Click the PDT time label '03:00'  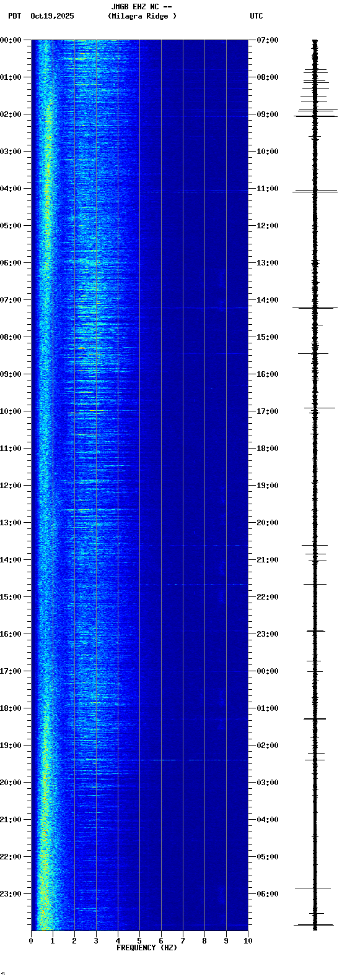point(11,152)
